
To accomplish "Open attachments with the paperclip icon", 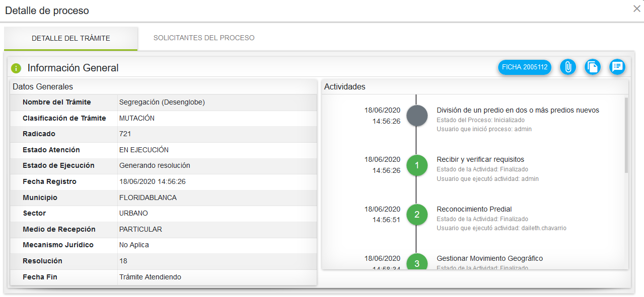I will [x=568, y=67].
